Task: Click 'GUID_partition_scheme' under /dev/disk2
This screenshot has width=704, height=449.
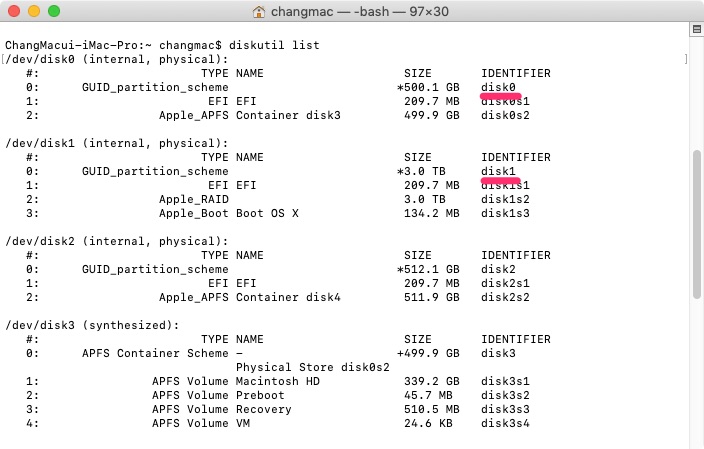Action: click(155, 269)
